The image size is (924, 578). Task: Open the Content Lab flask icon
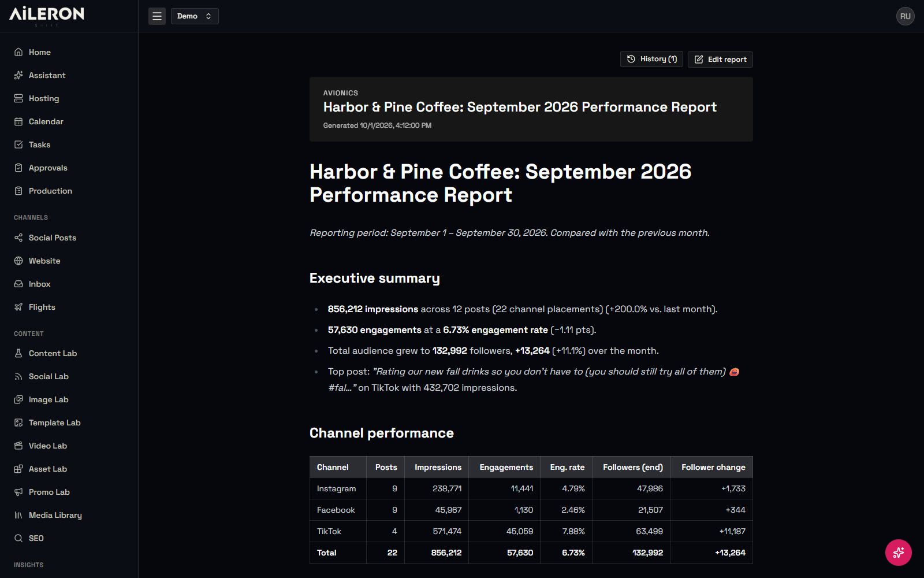coord(18,353)
